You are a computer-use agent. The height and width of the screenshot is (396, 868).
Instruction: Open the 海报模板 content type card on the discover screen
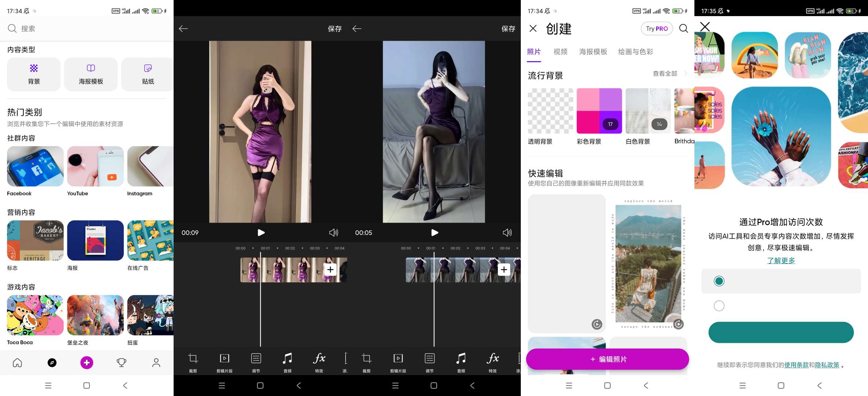[91, 74]
